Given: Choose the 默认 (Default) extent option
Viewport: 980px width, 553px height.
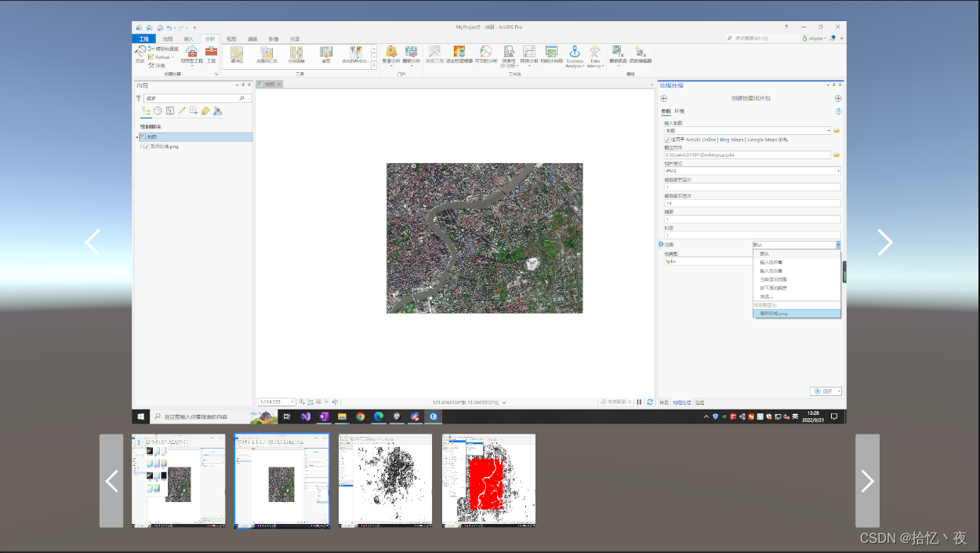Looking at the screenshot, I should 797,253.
